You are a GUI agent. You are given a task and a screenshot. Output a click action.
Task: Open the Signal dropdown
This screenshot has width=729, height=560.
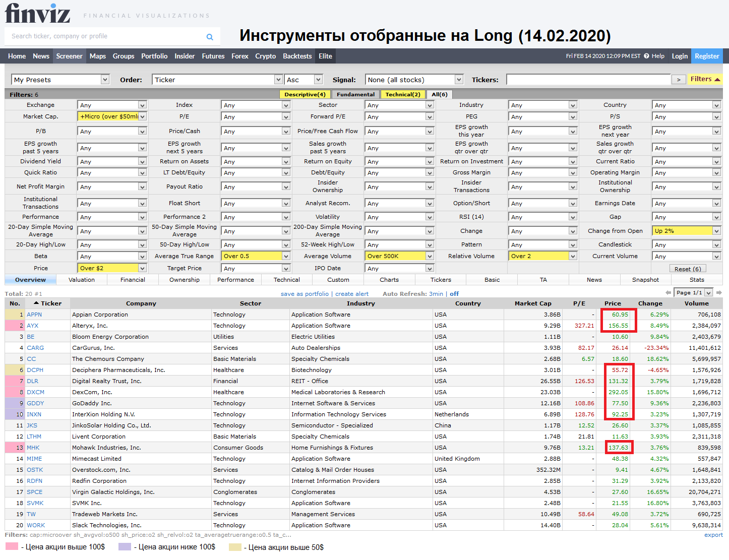coord(414,80)
